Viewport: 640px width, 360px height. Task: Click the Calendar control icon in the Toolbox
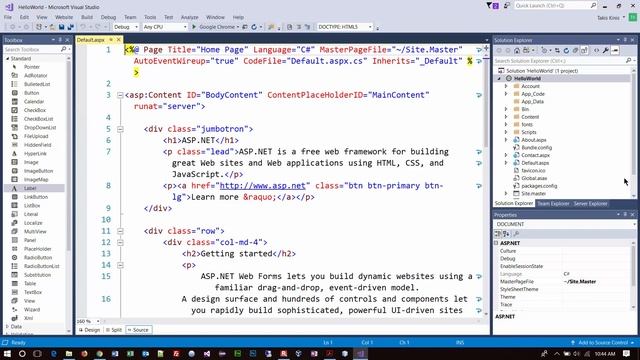coord(15,101)
